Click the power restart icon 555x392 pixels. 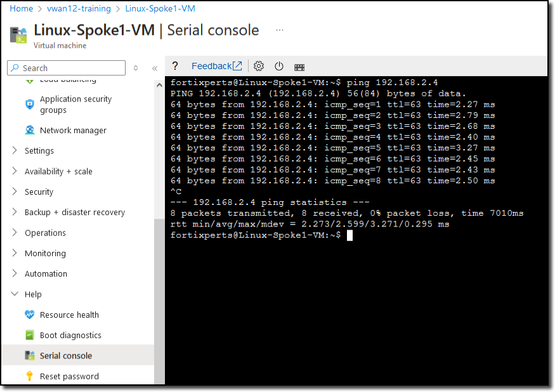tap(279, 66)
